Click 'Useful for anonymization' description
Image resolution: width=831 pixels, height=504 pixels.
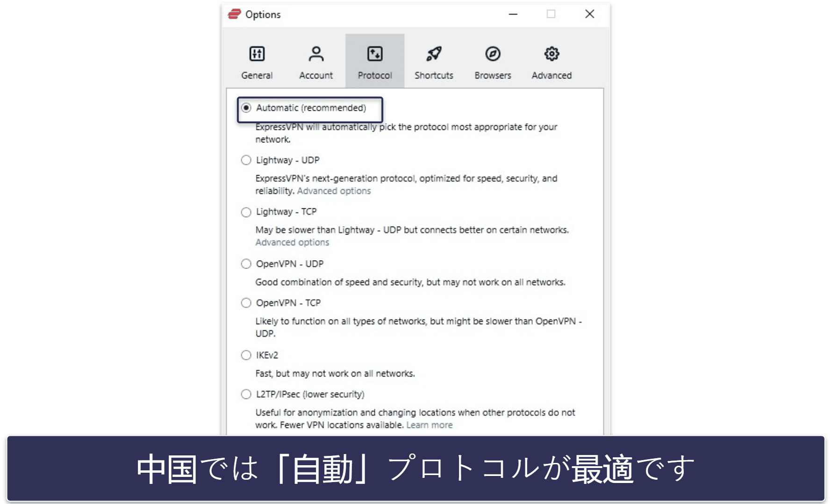click(x=415, y=419)
